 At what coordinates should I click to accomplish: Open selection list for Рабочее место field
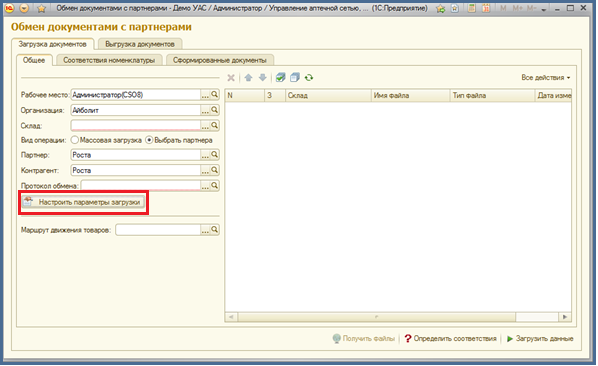[205, 95]
